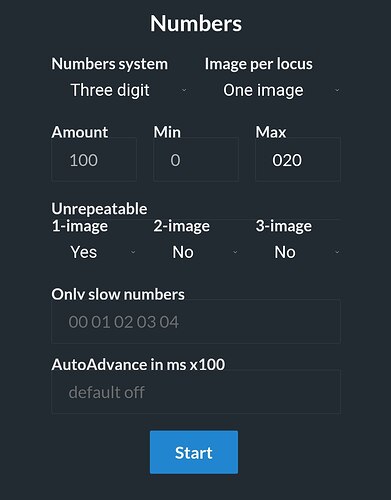Screen dimensions: 391x500
Task: Open the Numbers system dropdown
Action: (119, 90)
